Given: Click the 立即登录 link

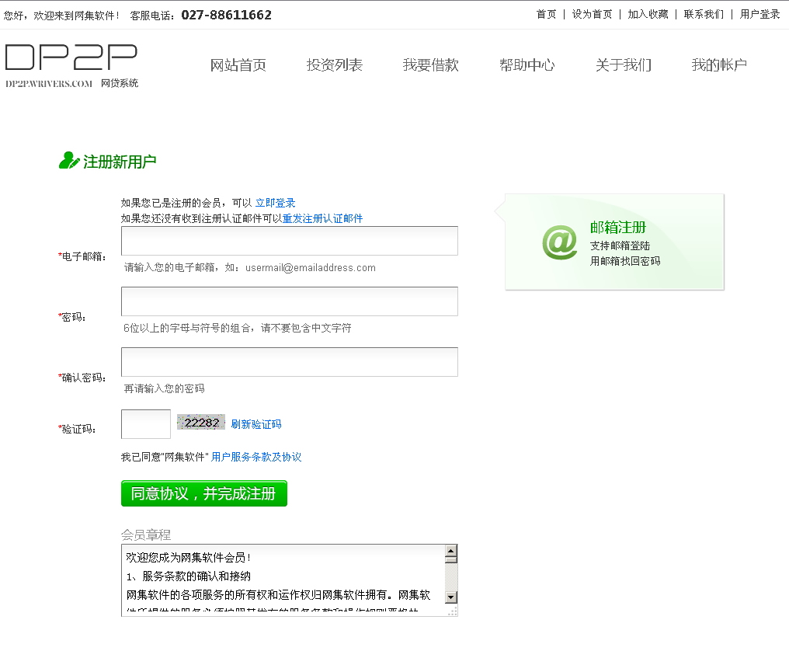Looking at the screenshot, I should tap(276, 203).
